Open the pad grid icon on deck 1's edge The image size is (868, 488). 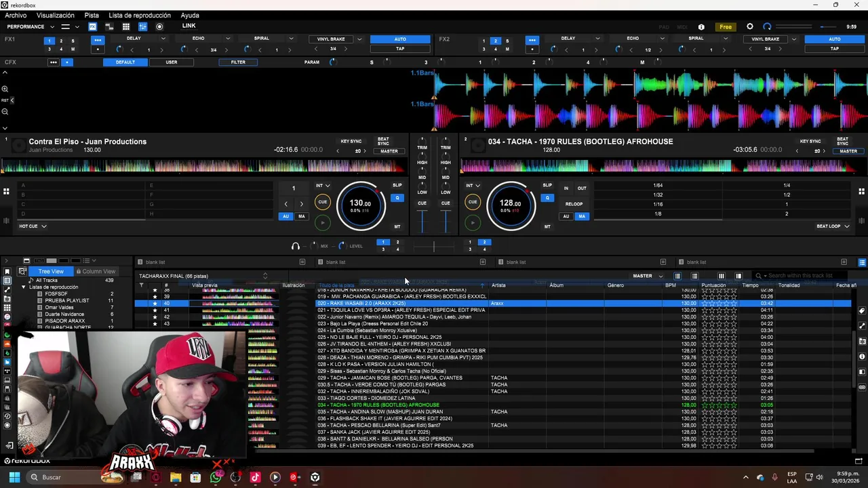[x=6, y=192]
